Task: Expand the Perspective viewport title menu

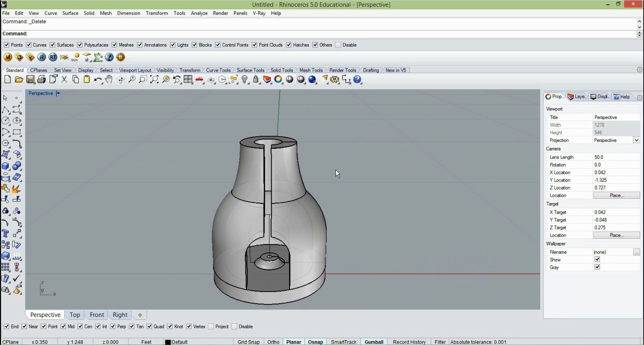Action: [x=58, y=93]
